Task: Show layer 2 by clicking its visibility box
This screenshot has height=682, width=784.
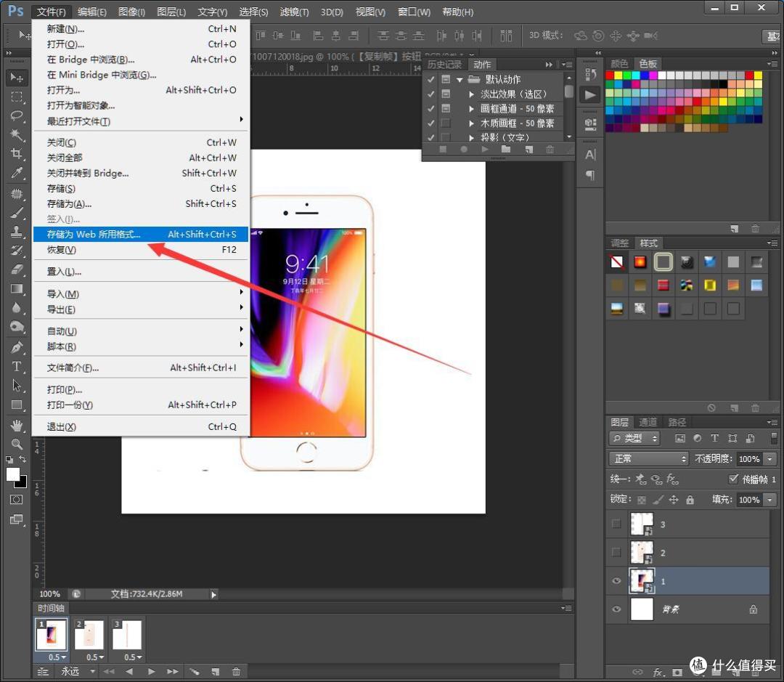Action: 616,553
